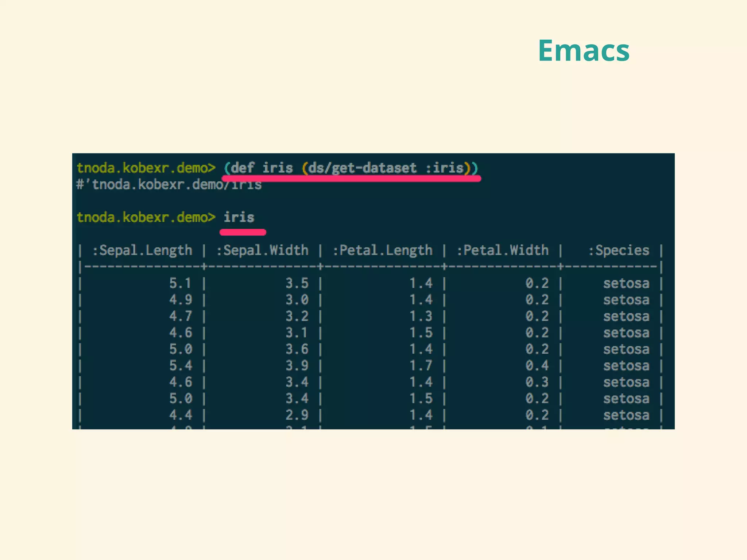Click setosa in the 5.4 row
Image resolution: width=747 pixels, height=560 pixels.
(x=626, y=366)
